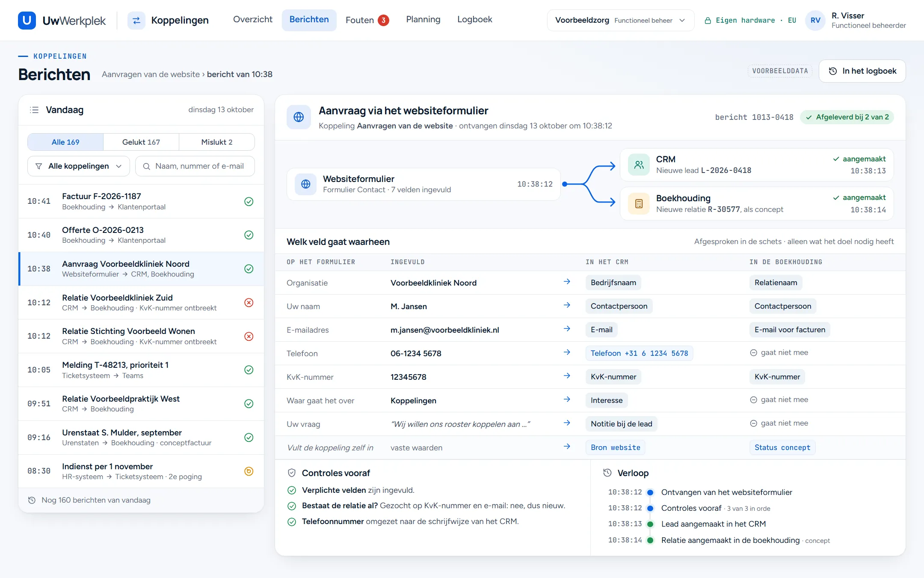Select the Alle 169 filter
Viewport: 924px width, 578px height.
click(65, 142)
